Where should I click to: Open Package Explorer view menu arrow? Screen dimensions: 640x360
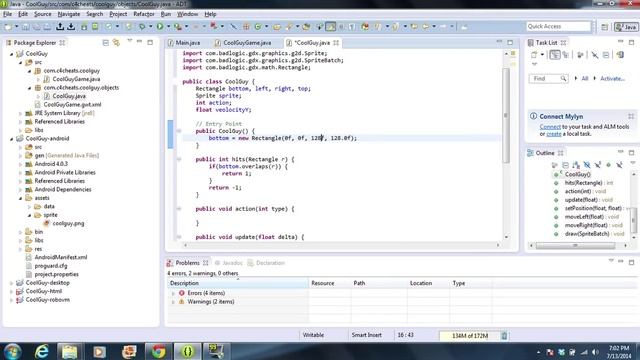pyautogui.click(x=130, y=41)
